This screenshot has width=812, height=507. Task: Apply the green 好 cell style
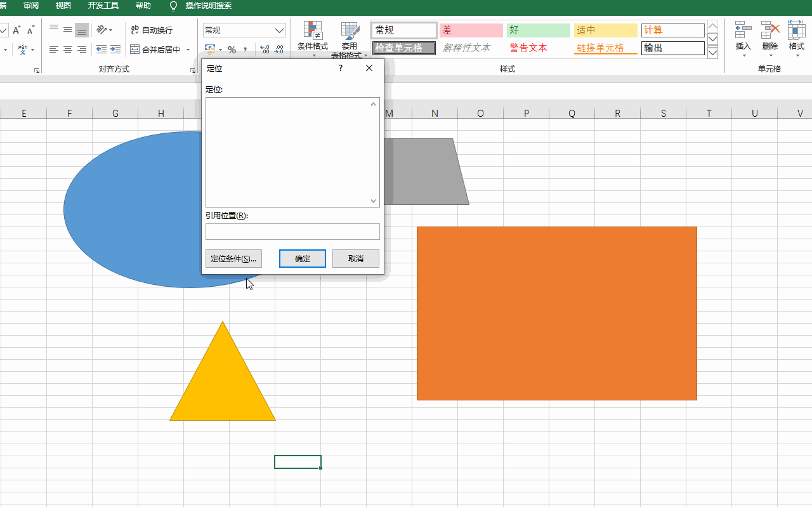(538, 30)
